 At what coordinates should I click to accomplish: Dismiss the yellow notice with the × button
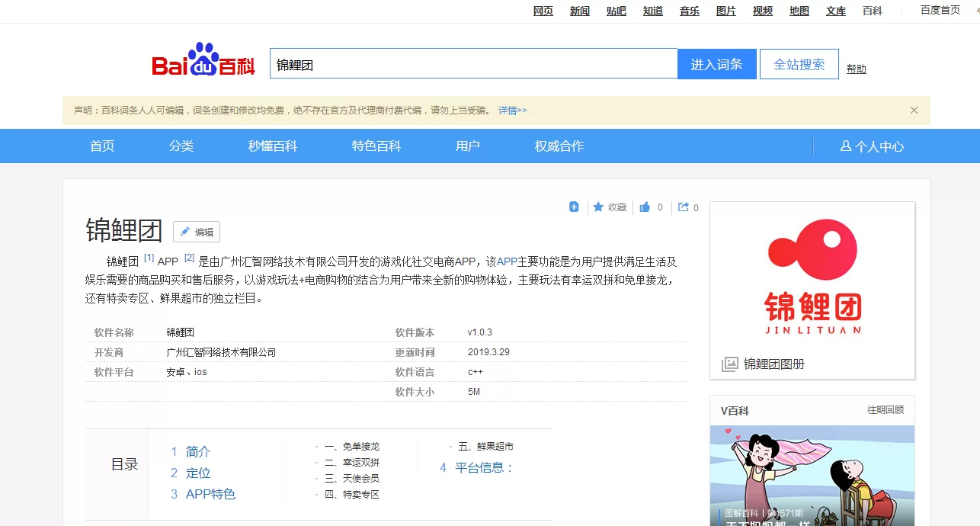click(x=914, y=110)
